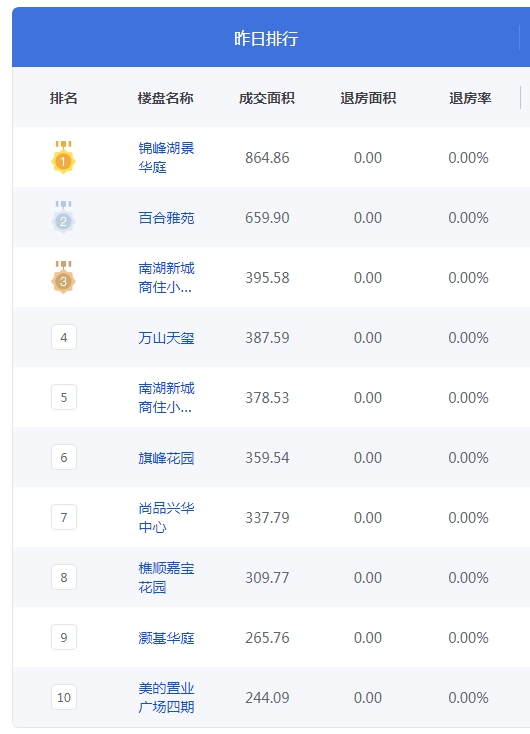Click the gold rank 1 medal icon
Viewport: 530px width, 734px height.
point(63,157)
